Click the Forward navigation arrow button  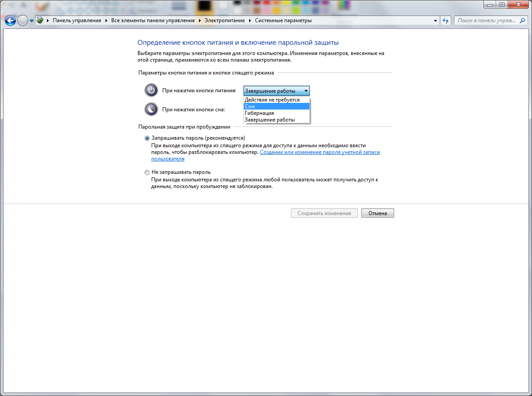pyautogui.click(x=23, y=20)
